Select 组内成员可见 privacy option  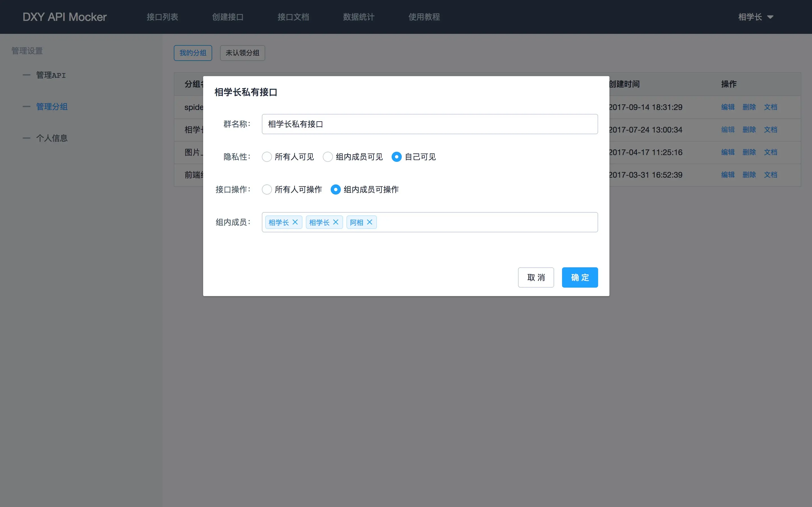point(328,157)
